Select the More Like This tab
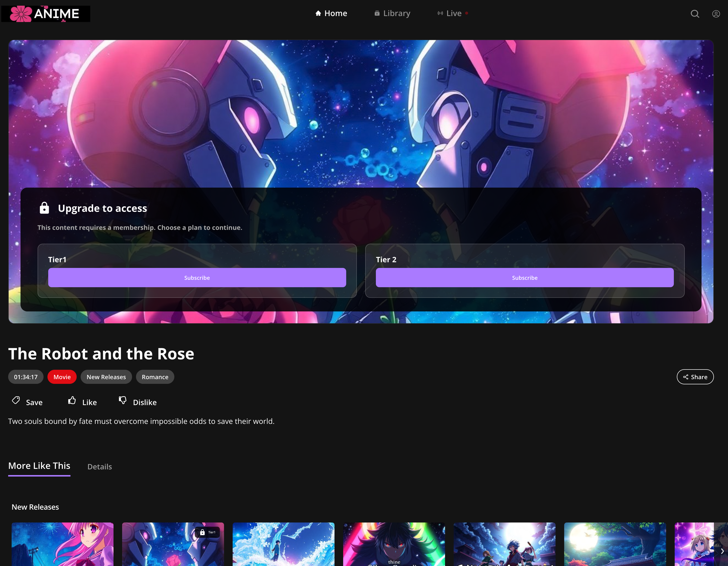728x566 pixels. 39,466
